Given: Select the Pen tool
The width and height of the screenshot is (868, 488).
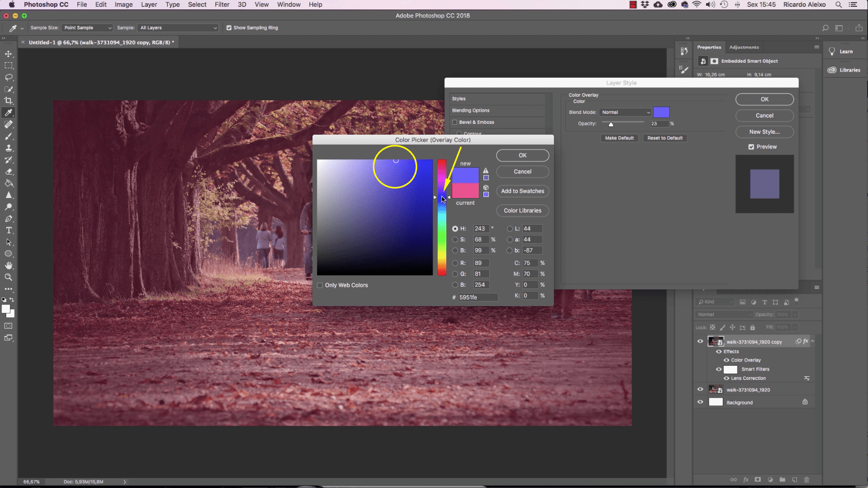Looking at the screenshot, I should click(8, 218).
